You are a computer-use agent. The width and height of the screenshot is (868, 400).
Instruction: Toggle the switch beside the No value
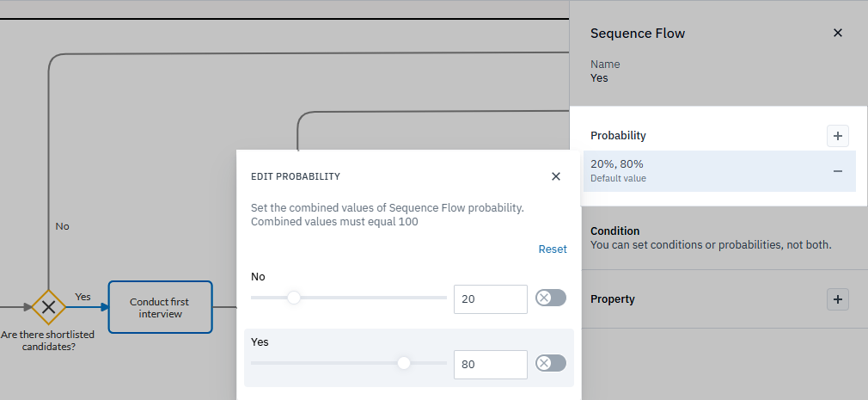(550, 298)
